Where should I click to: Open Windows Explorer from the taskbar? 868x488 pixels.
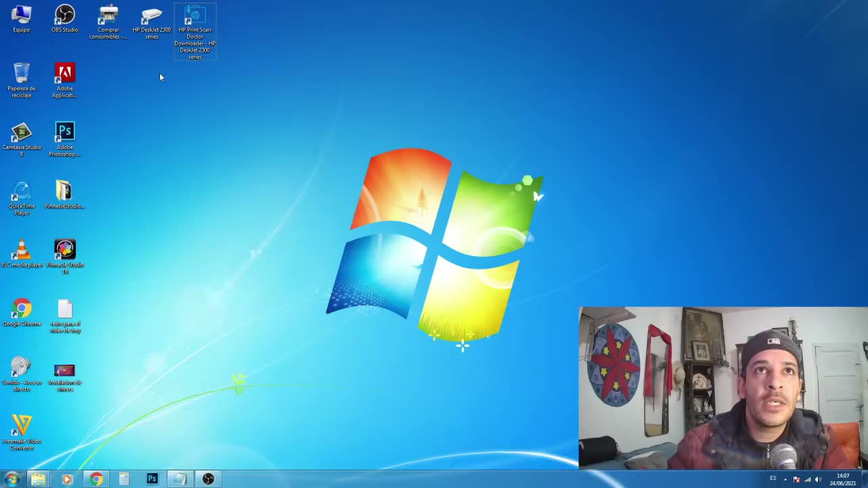(38, 479)
